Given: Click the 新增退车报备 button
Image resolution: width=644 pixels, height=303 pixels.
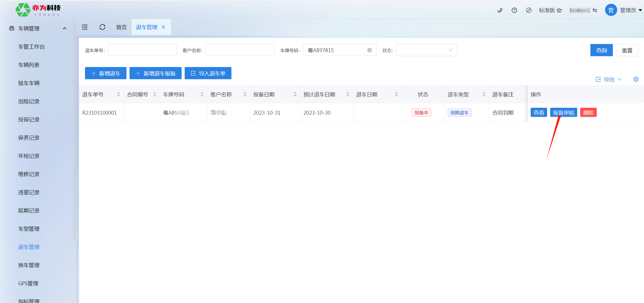Looking at the screenshot, I should (156, 73).
